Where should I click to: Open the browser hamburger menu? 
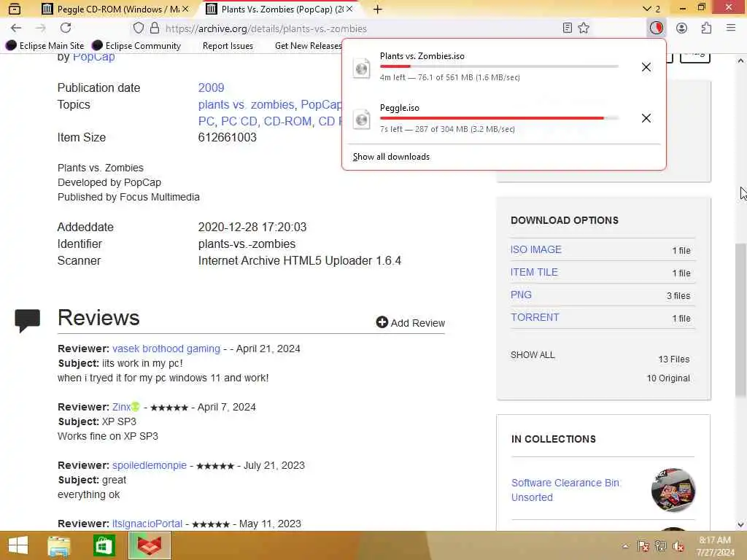[731, 28]
